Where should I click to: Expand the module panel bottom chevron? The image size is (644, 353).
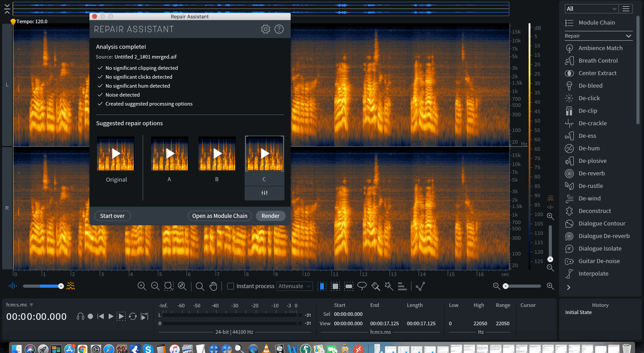[569, 288]
